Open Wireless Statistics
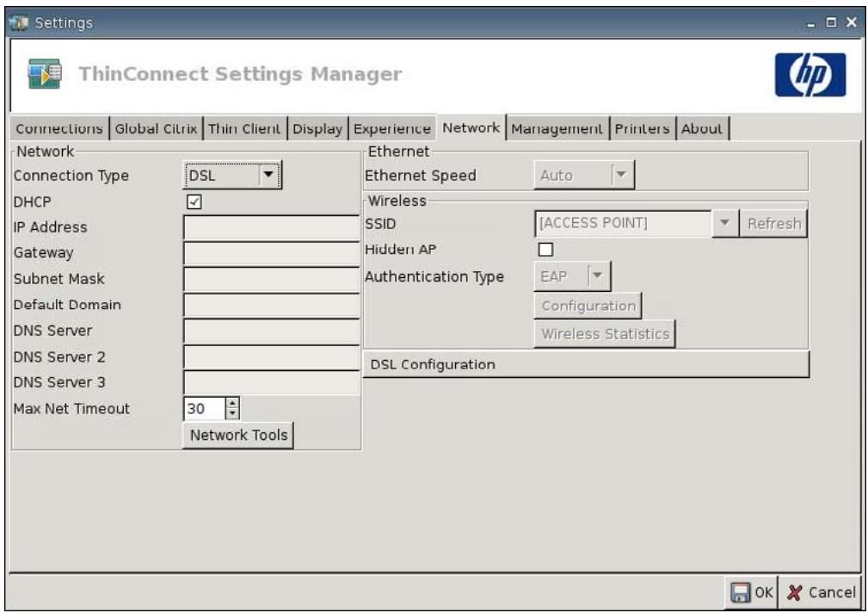This screenshot has width=868, height=613. pyautogui.click(x=605, y=334)
